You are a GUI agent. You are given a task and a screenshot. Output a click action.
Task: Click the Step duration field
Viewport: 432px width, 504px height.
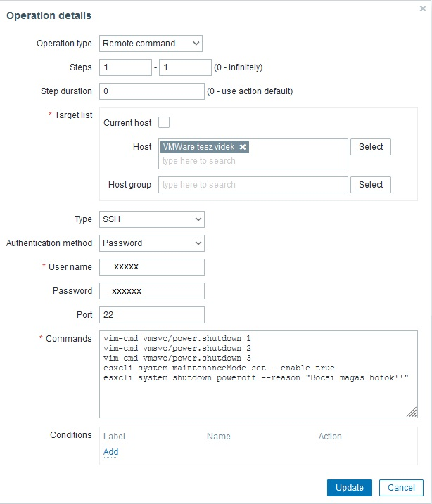point(151,91)
